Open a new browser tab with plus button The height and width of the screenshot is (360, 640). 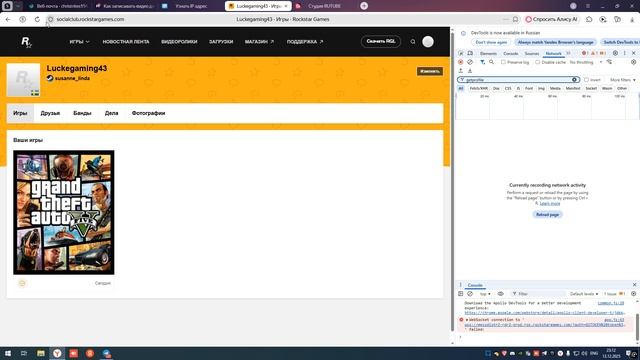click(x=364, y=6)
